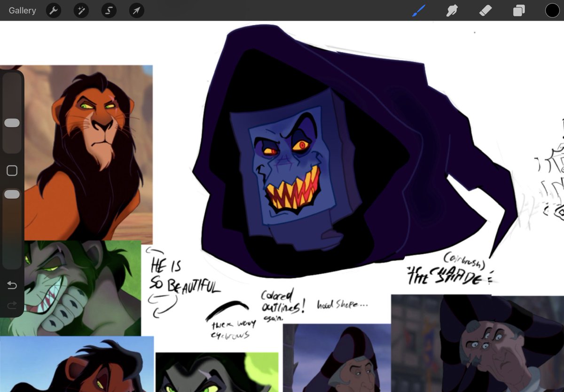Undo the last stroke with undo arrow
Viewport: 564px width, 392px height.
(12, 285)
